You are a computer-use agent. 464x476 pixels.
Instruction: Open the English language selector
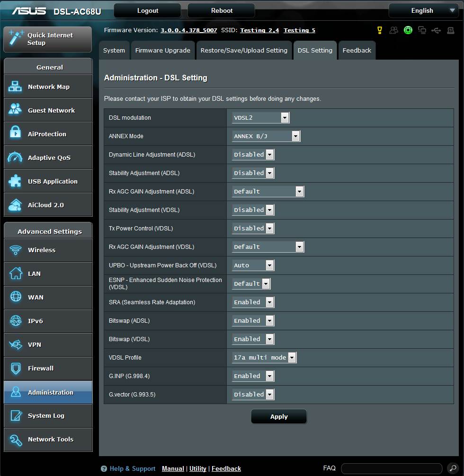click(424, 10)
